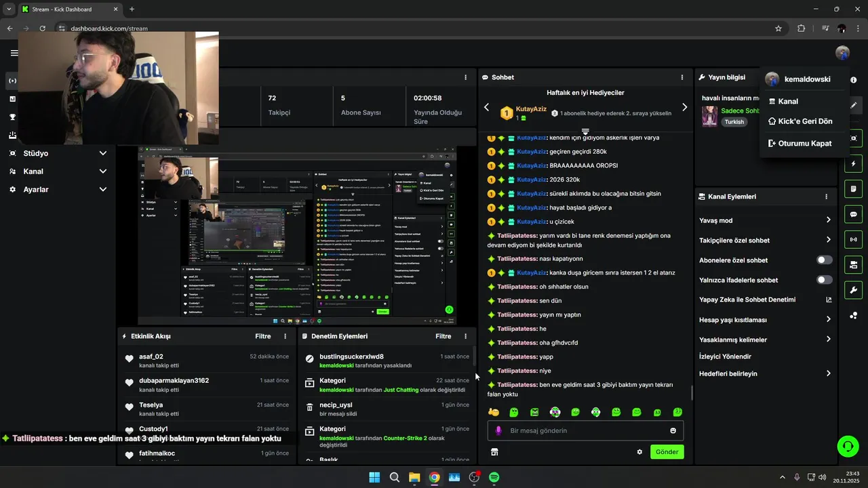The image size is (868, 488).
Task: Open the emoji picker in chat input
Action: tap(673, 430)
